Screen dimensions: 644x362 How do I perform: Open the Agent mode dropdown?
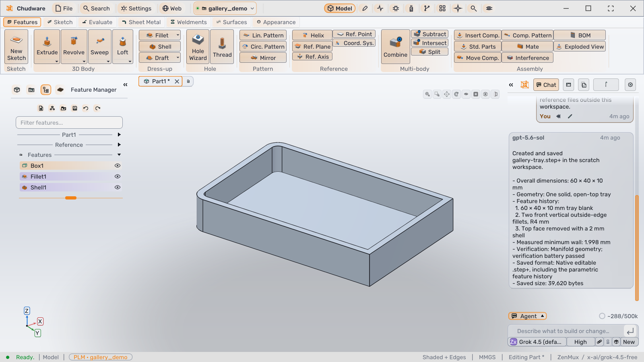[x=528, y=316]
